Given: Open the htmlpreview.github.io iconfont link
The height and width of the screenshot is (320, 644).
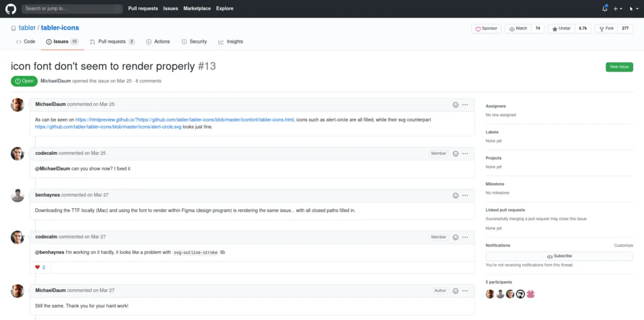Looking at the screenshot, I should click(x=185, y=119).
